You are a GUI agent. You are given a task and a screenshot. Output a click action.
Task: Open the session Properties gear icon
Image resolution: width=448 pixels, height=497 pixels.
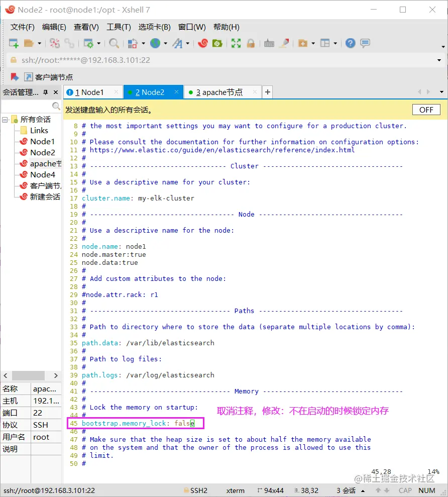[88, 43]
